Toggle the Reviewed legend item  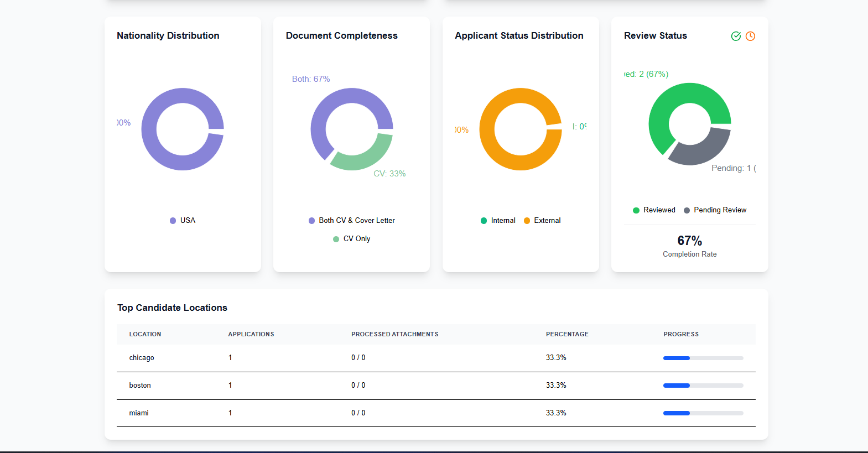coord(654,210)
